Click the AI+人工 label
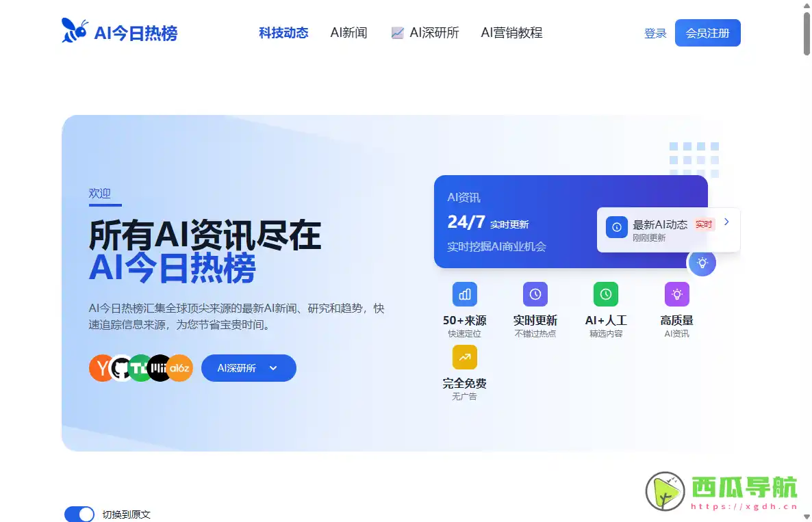The height and width of the screenshot is (522, 812). tap(605, 320)
